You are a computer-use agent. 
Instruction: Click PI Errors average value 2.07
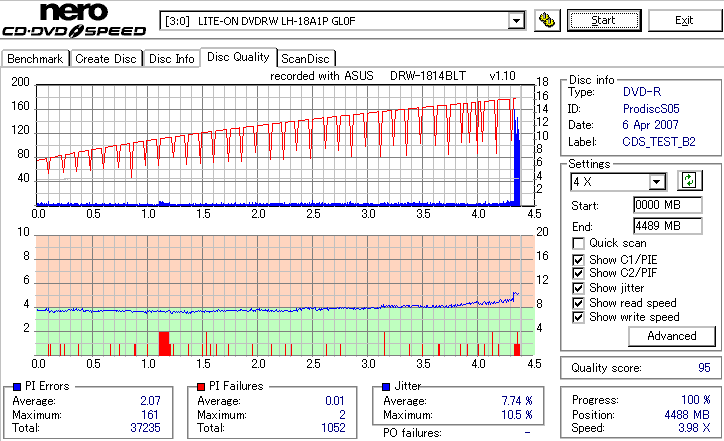pos(150,401)
